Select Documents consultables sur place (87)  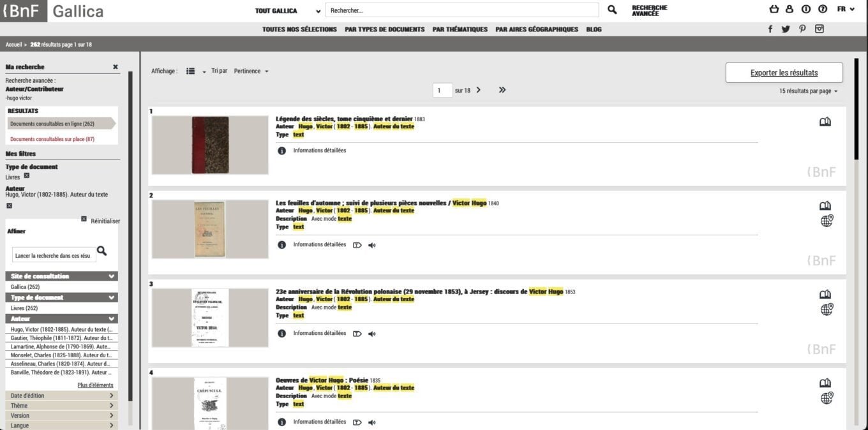click(52, 139)
